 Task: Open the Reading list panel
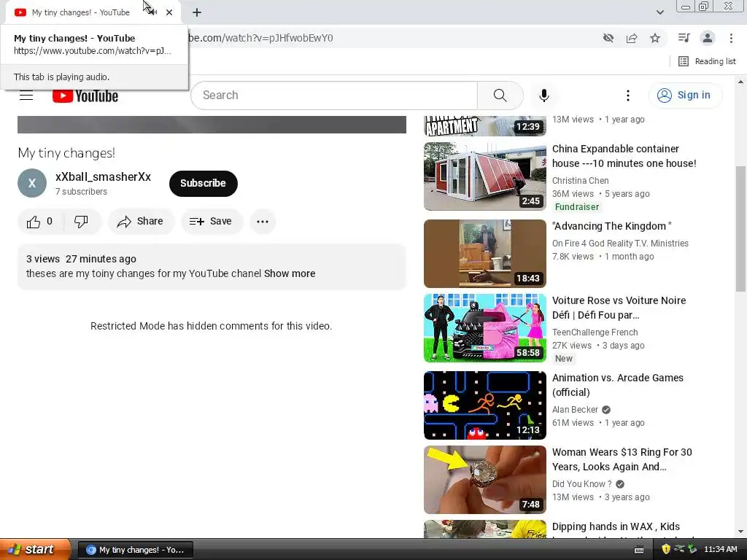pyautogui.click(x=707, y=61)
